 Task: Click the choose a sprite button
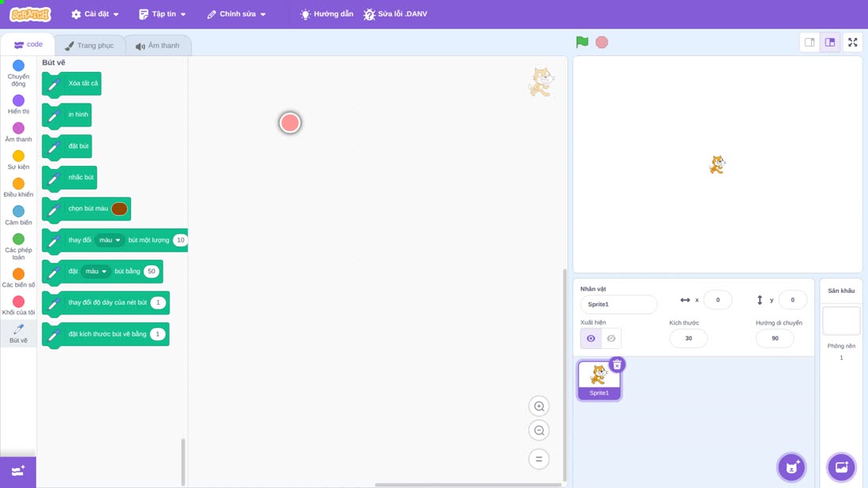pyautogui.click(x=791, y=467)
